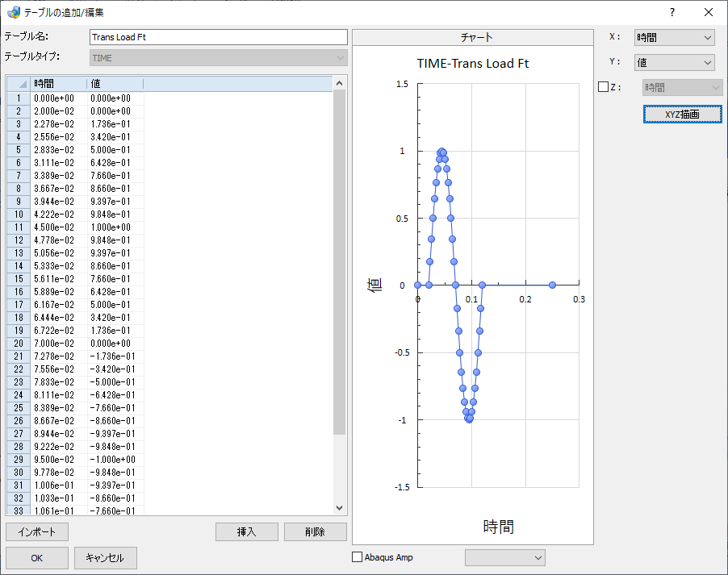The height and width of the screenshot is (575, 728).
Task: Click the XYZ描画 button
Action: click(x=683, y=115)
